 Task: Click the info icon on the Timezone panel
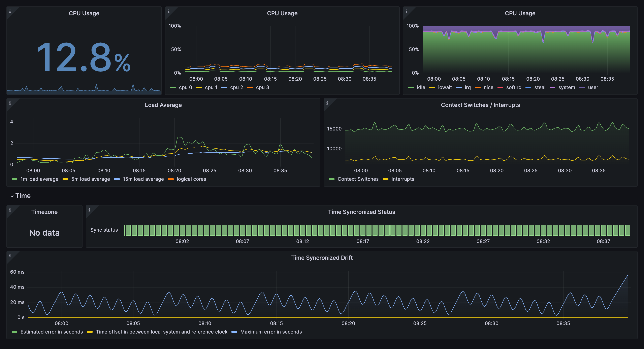click(10, 210)
